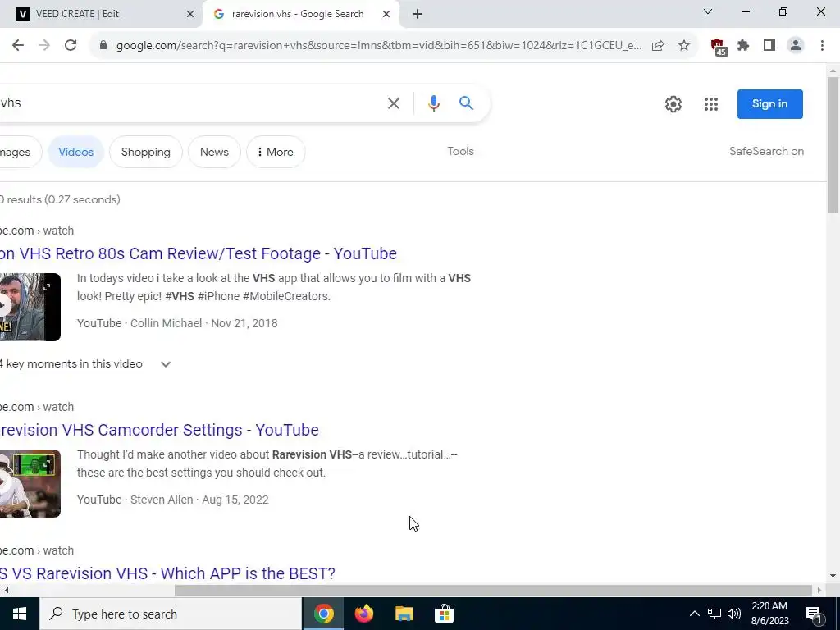This screenshot has height=630, width=840.
Task: Open the uBlock extension icon
Action: click(x=718, y=47)
